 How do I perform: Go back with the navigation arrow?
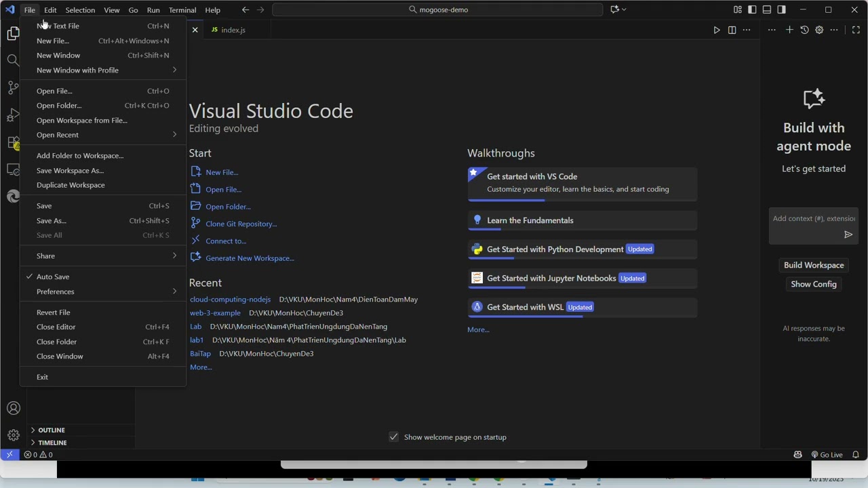245,9
